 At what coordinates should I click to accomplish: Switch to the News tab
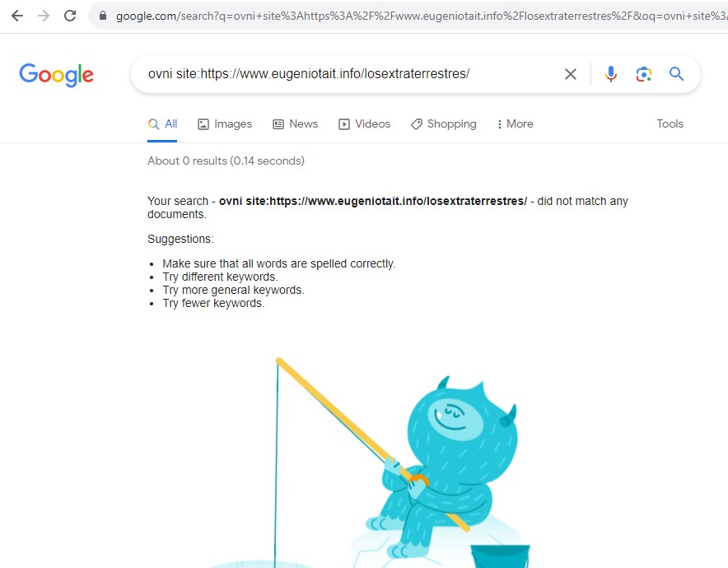pos(296,124)
